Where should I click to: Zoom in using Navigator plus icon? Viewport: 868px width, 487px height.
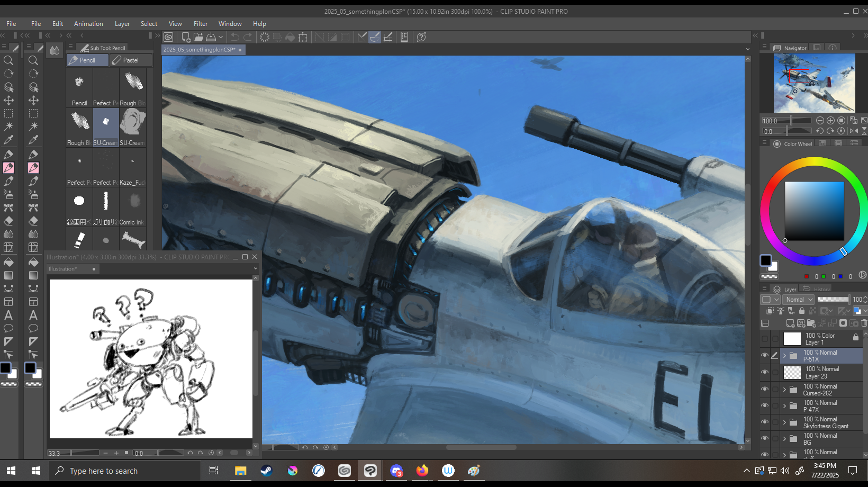pos(830,121)
